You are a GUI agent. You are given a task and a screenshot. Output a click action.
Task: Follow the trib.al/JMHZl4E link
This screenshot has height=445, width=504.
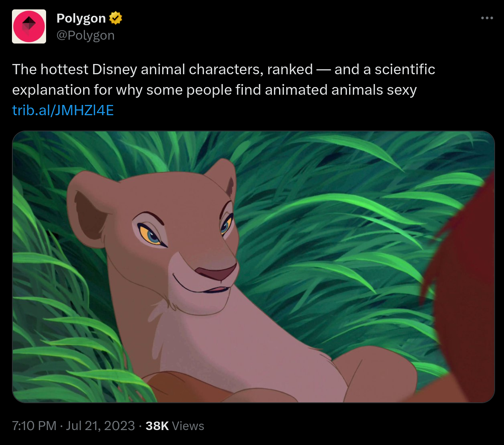pos(63,111)
